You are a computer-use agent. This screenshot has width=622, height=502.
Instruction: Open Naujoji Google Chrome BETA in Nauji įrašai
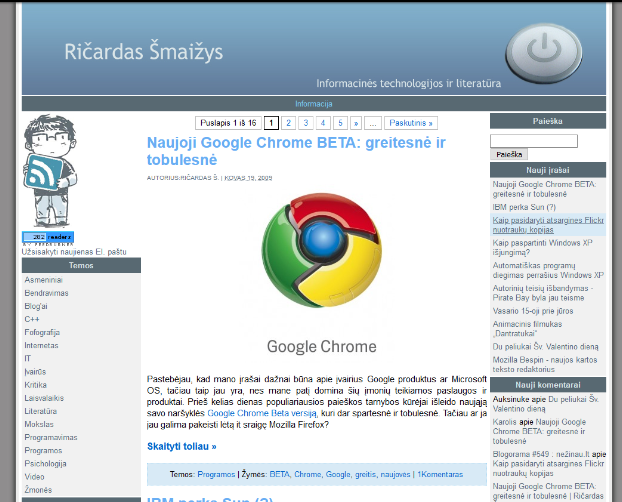pyautogui.click(x=544, y=189)
